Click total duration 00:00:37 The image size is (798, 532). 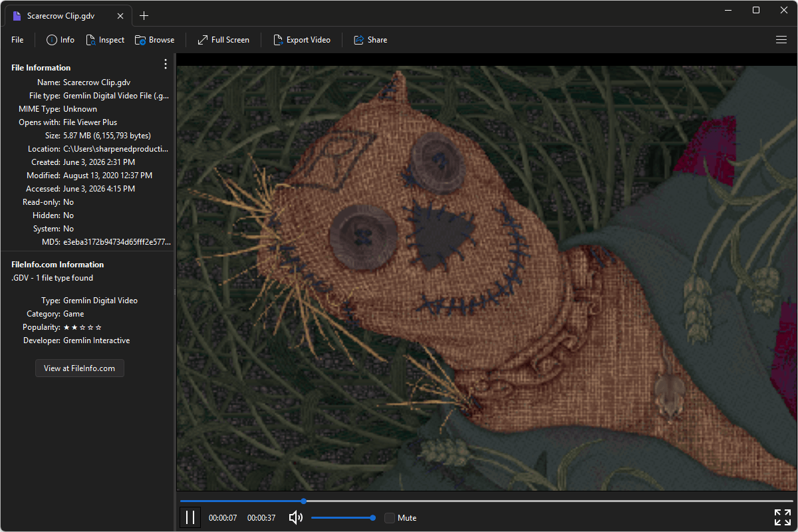261,518
